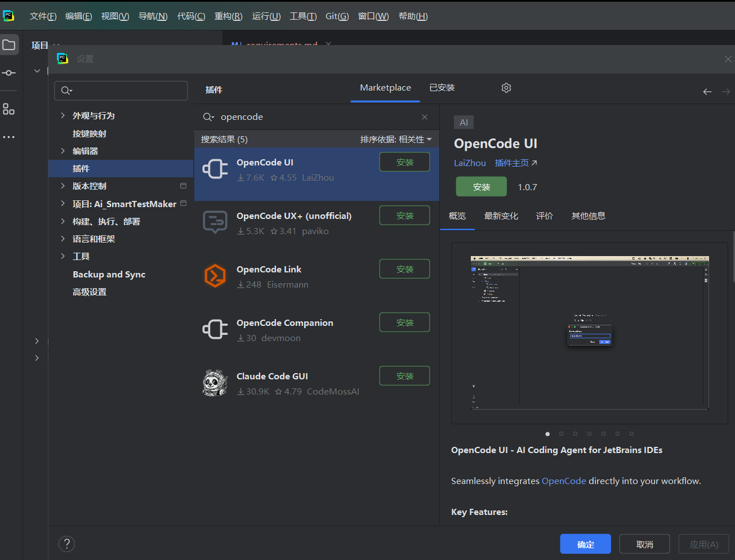Open the 工具(T) menu in the menu bar
This screenshot has width=735, height=560.
pyautogui.click(x=303, y=16)
